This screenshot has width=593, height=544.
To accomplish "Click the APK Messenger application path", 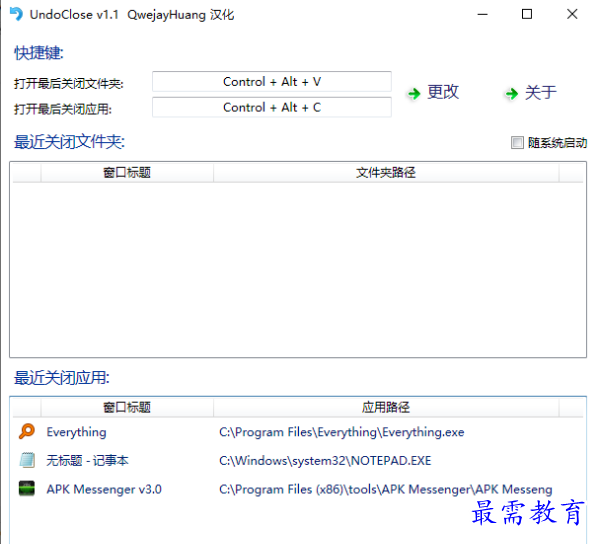I will click(385, 489).
